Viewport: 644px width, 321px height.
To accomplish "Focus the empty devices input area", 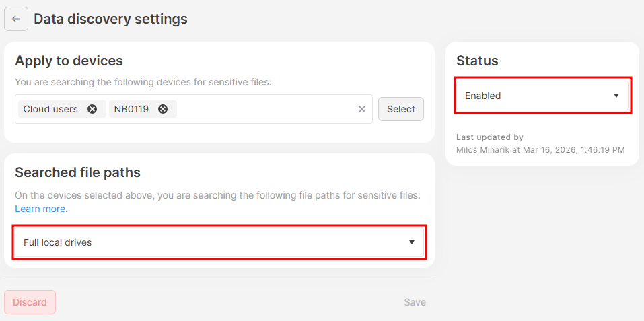I will point(266,109).
